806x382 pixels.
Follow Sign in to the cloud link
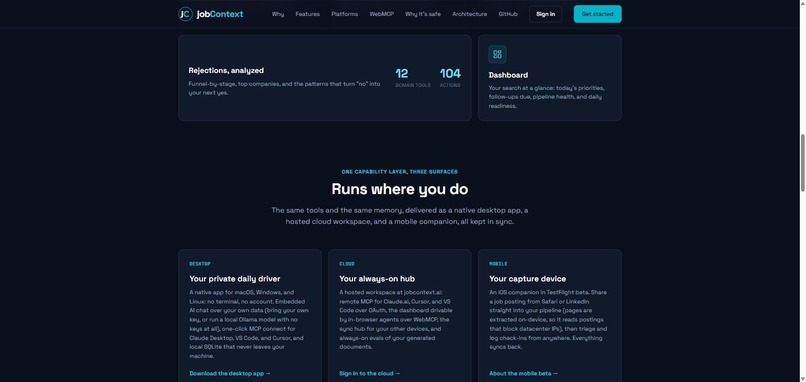pyautogui.click(x=369, y=373)
